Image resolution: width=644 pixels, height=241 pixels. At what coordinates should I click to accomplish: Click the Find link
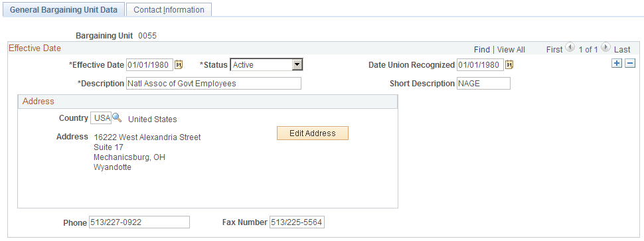point(482,50)
